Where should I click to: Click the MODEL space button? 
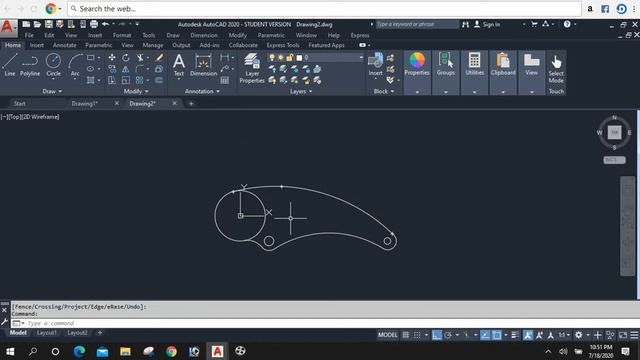click(387, 335)
